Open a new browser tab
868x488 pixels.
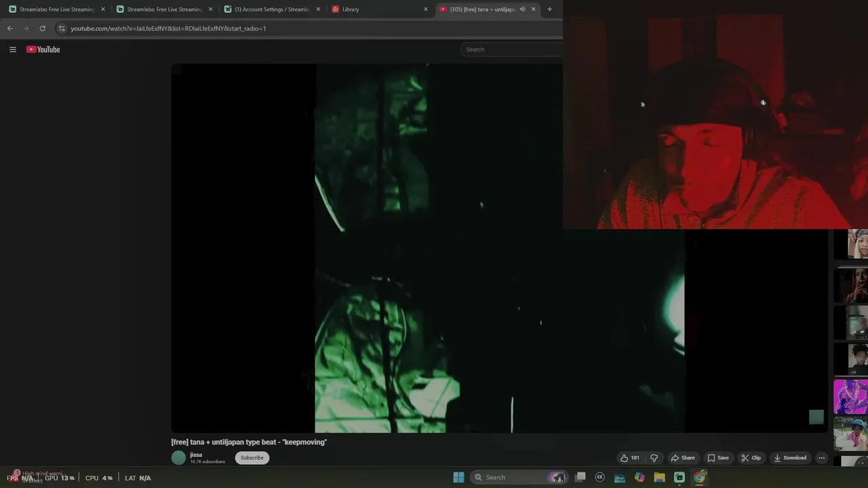point(549,9)
